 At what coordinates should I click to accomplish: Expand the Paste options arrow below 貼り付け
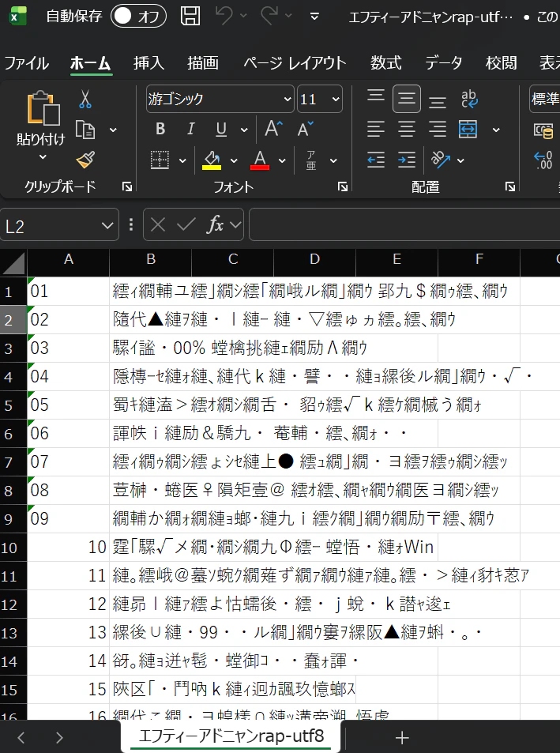[43, 157]
